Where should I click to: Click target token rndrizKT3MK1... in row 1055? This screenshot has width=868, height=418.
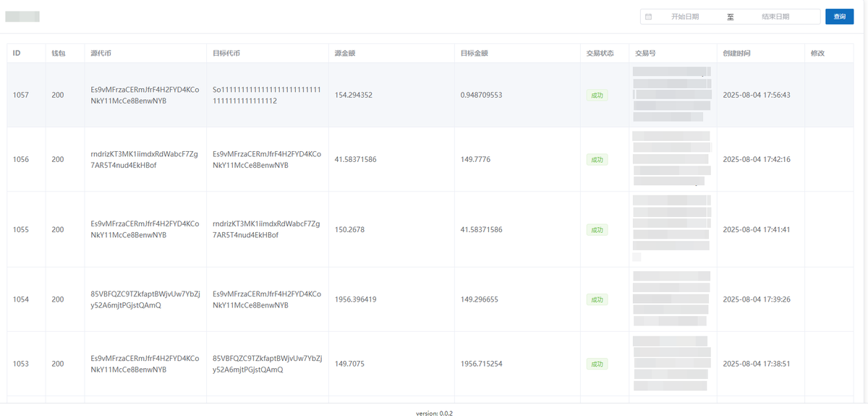[267, 229]
